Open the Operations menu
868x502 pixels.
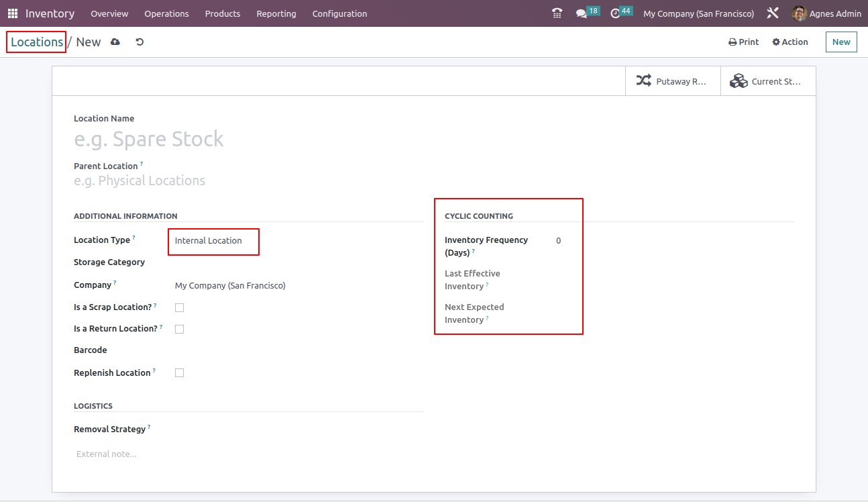click(x=166, y=13)
